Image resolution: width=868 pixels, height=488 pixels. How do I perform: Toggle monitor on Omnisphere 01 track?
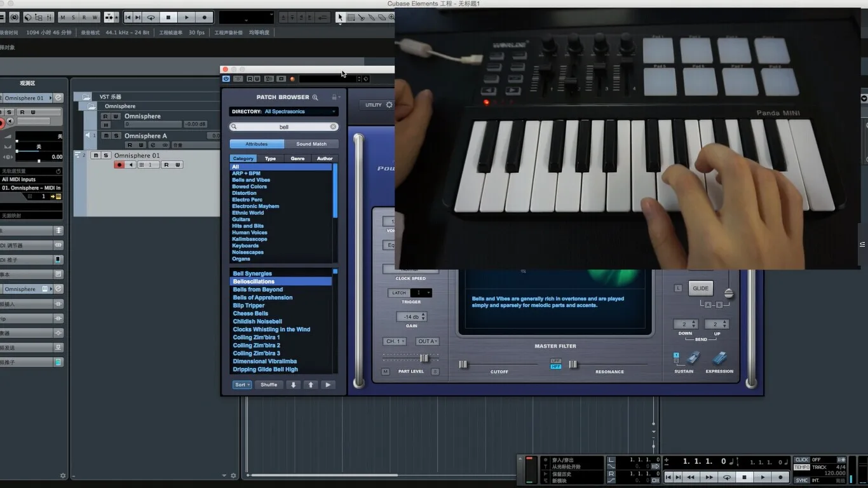tap(131, 165)
